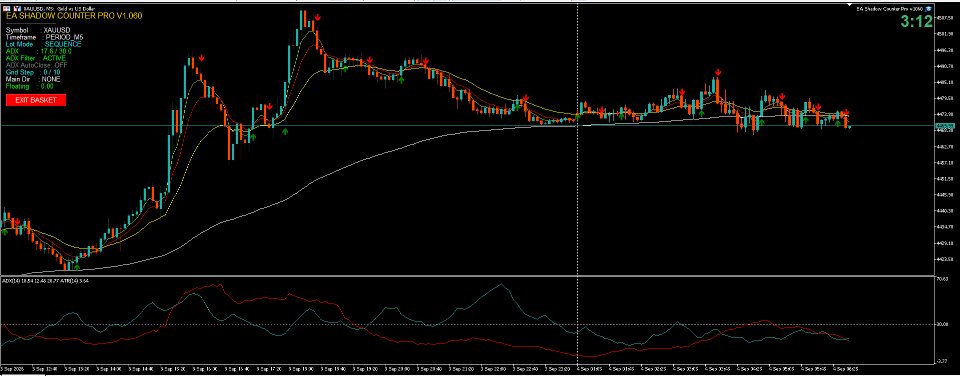Click the red EXIT BASKET button
The height and width of the screenshot is (376, 960).
point(36,100)
